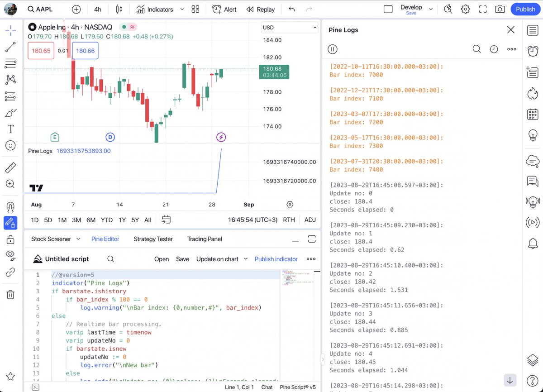Select the 1D time range
The height and width of the screenshot is (392, 543).
34,220
